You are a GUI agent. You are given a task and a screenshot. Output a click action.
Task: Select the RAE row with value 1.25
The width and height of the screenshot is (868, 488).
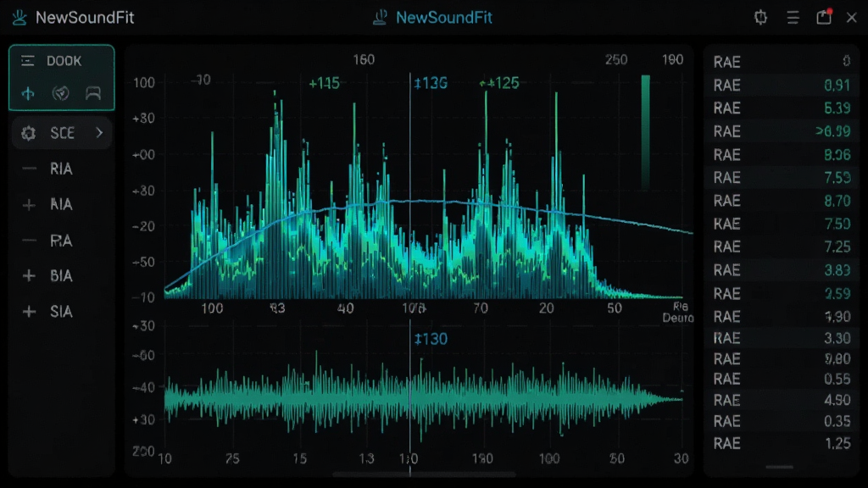781,444
